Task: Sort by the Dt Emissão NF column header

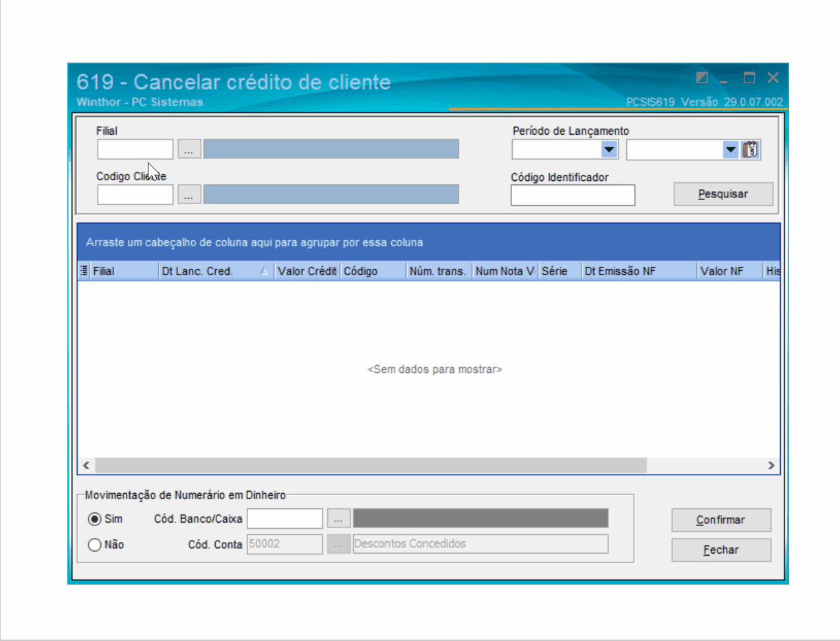Action: pyautogui.click(x=639, y=271)
